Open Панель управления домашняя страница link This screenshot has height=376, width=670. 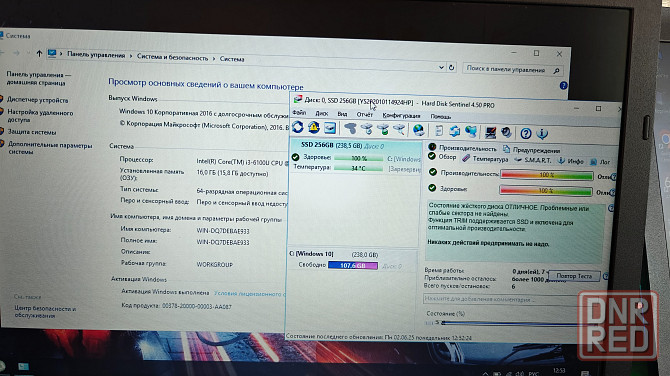click(38, 79)
